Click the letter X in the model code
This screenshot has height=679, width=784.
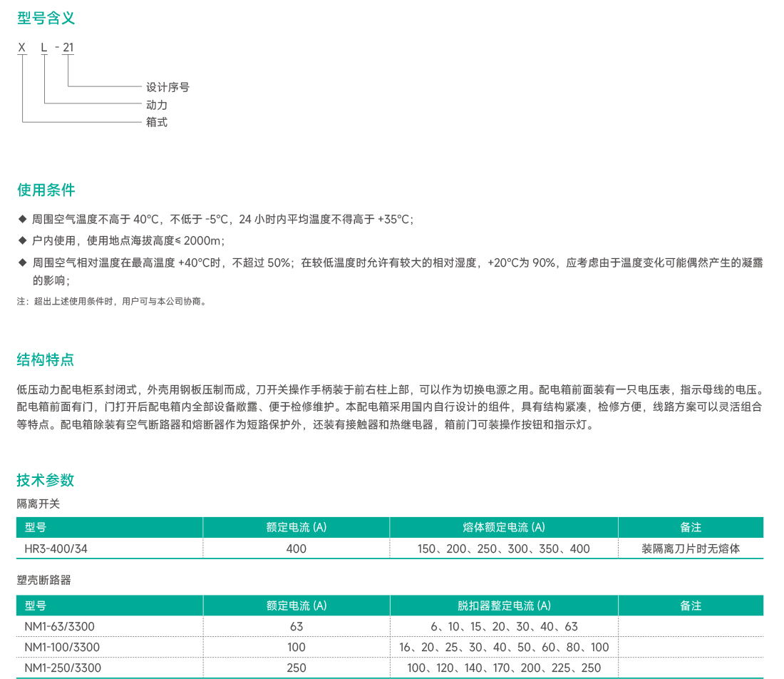(x=22, y=48)
